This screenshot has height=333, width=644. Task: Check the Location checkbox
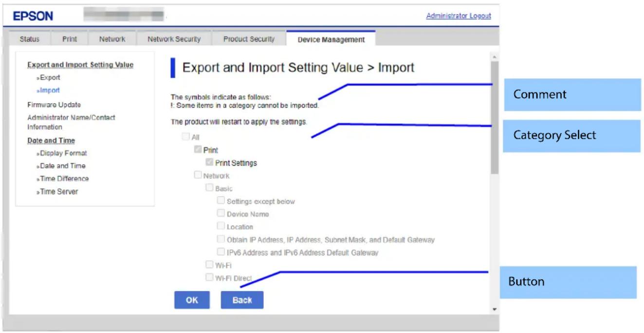pyautogui.click(x=221, y=226)
